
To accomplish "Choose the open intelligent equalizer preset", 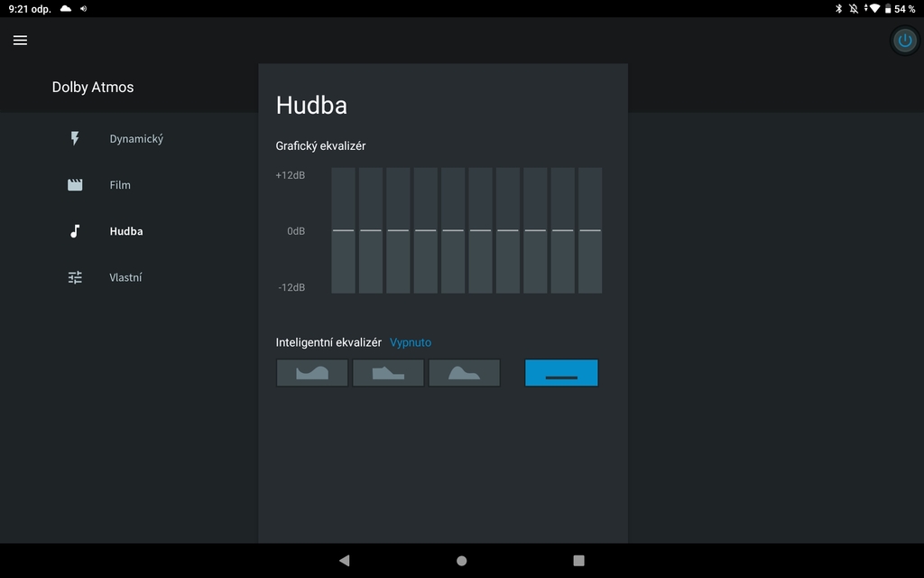I will tap(311, 372).
